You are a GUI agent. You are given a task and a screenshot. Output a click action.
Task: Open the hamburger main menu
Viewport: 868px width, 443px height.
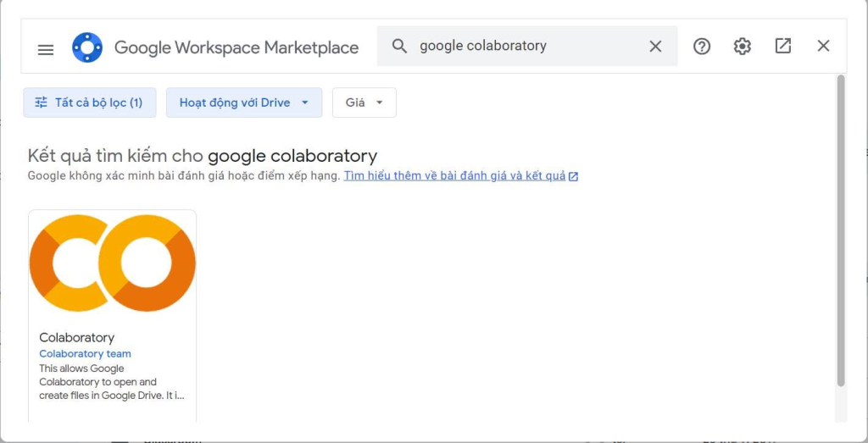coord(46,50)
